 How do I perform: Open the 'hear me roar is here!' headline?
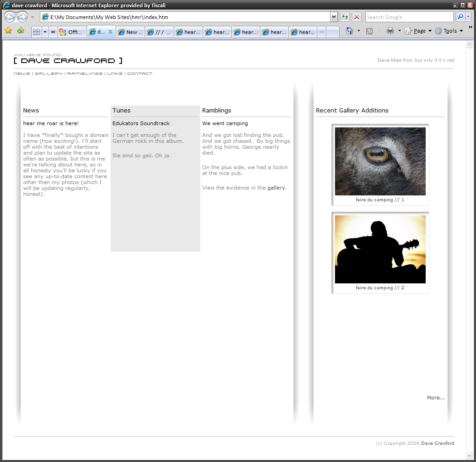pos(51,123)
